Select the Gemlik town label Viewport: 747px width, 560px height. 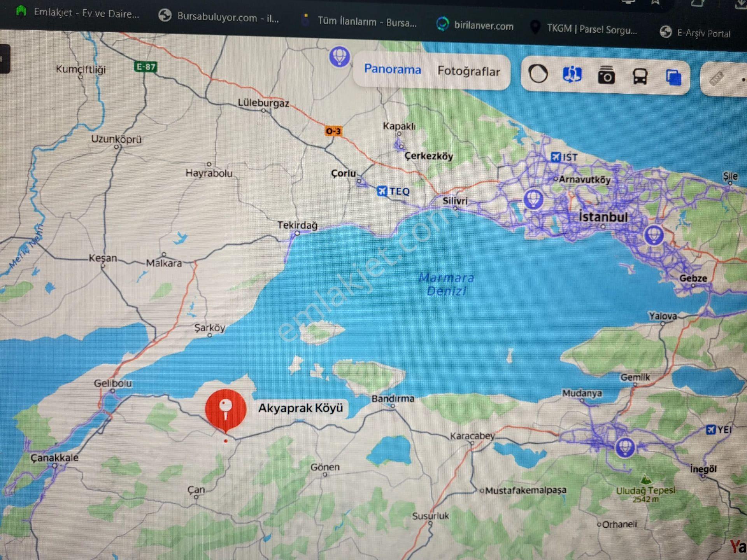[635, 377]
